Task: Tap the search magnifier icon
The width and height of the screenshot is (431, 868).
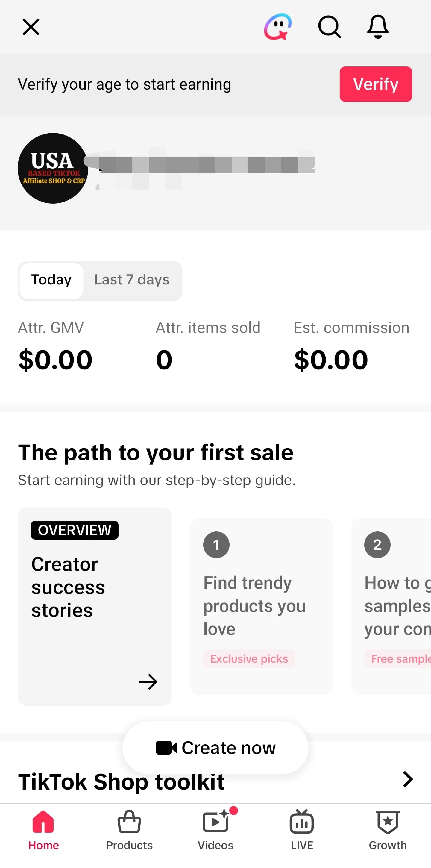Action: pos(329,27)
